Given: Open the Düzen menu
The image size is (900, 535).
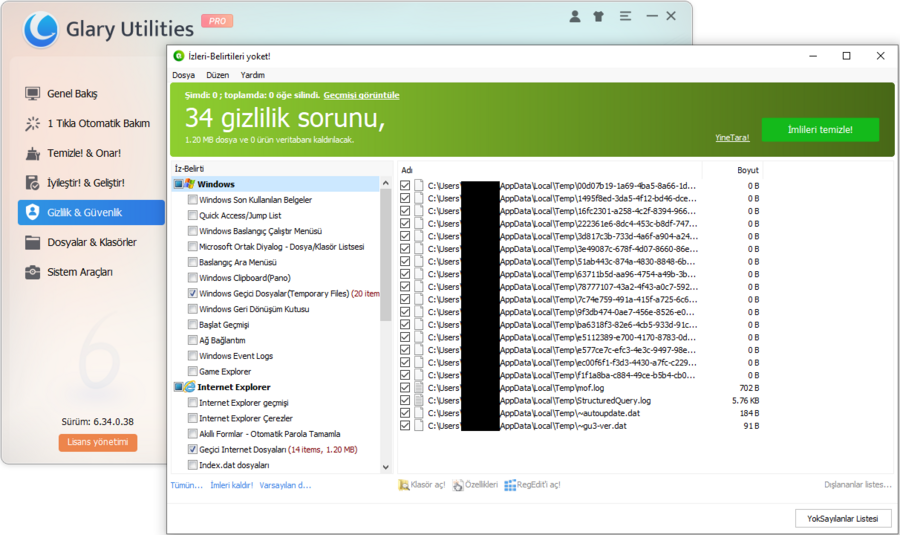Looking at the screenshot, I should pyautogui.click(x=218, y=75).
